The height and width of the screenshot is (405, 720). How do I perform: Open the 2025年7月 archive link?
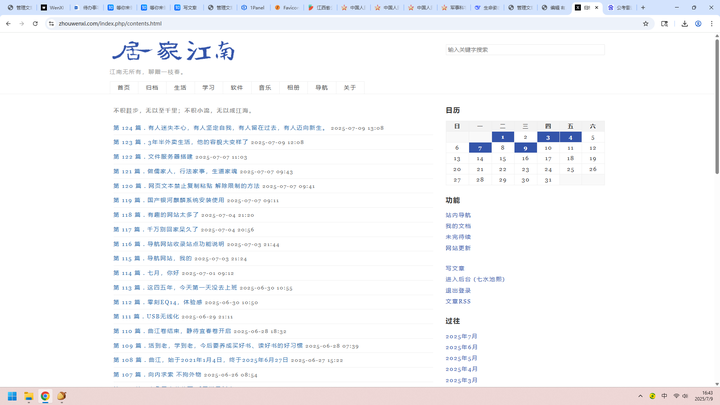[x=461, y=336]
